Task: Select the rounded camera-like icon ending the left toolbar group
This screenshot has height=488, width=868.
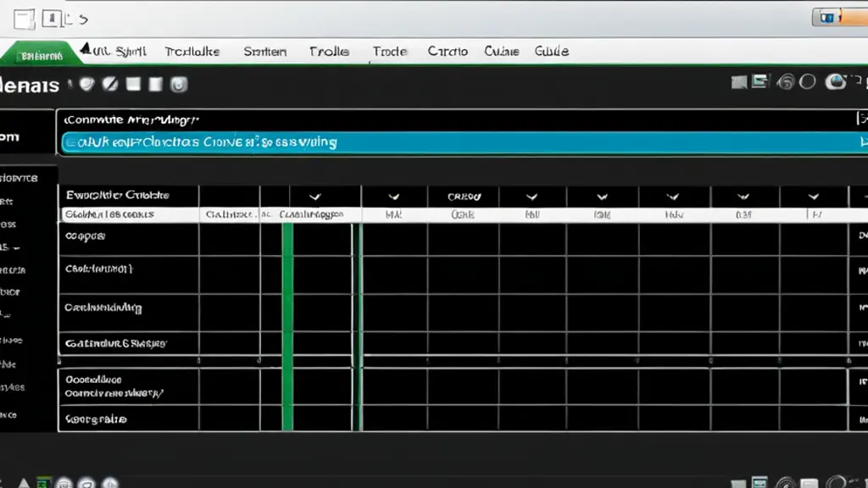Action: tap(178, 85)
